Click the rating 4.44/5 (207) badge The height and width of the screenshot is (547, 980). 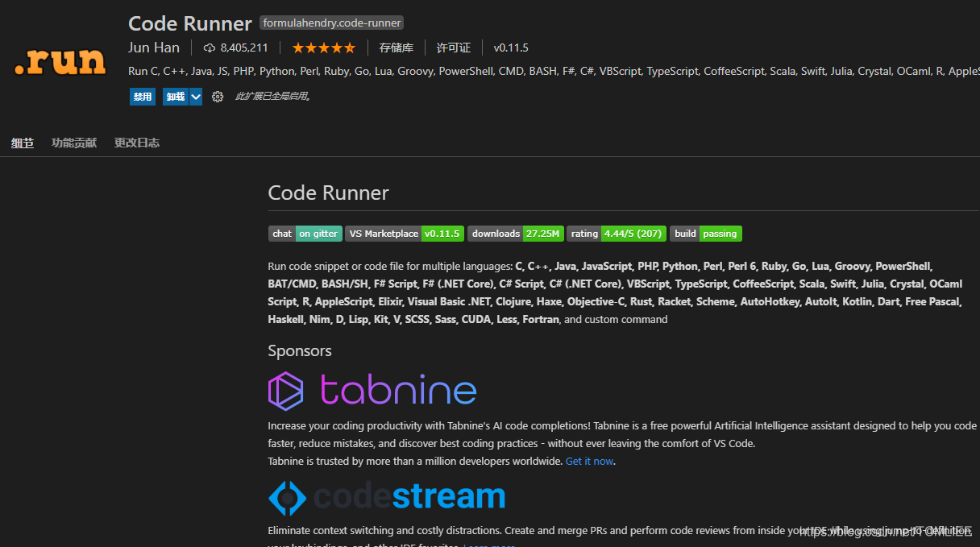tap(617, 234)
